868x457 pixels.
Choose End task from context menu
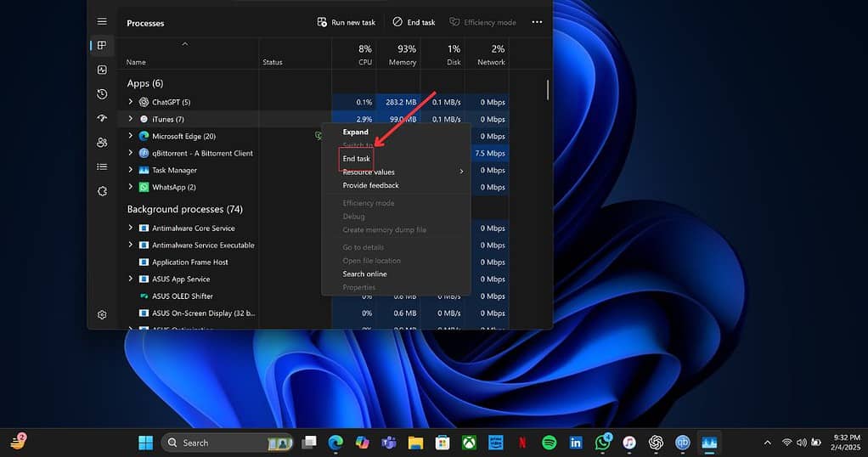(357, 159)
